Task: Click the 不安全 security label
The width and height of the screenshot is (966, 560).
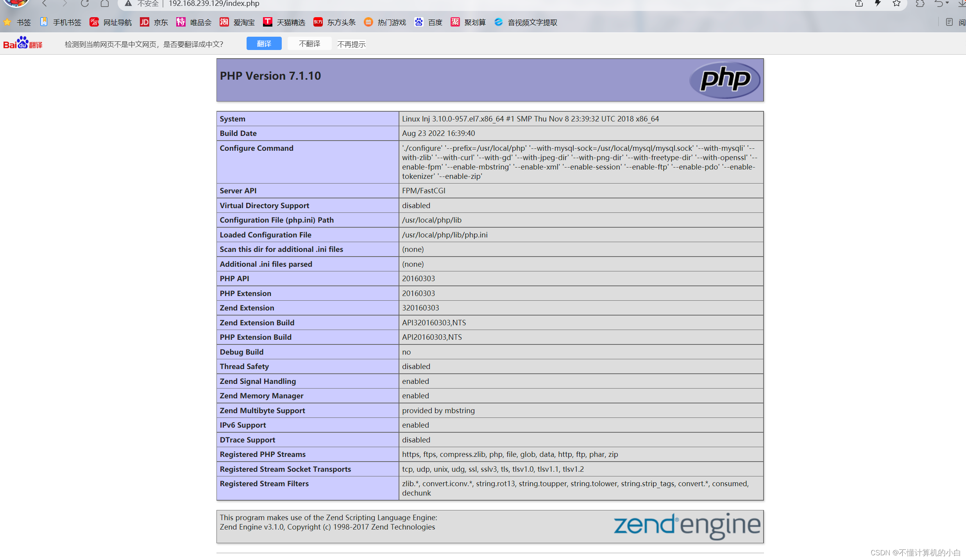Action: [x=148, y=4]
